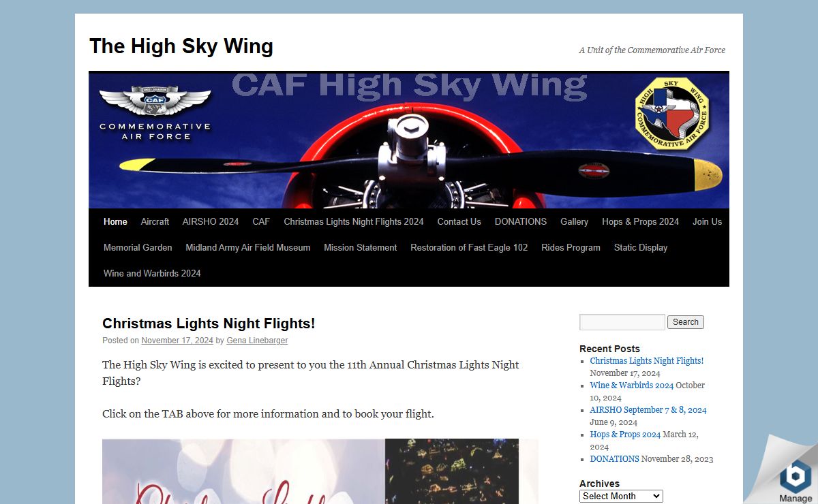Open Restoration of Fast Eagle 102
This screenshot has height=504, width=818.
pos(469,247)
